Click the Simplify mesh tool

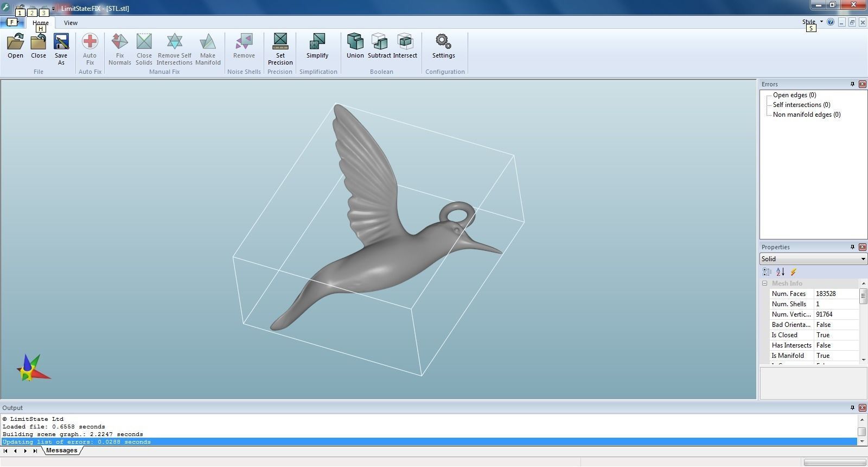pyautogui.click(x=317, y=46)
